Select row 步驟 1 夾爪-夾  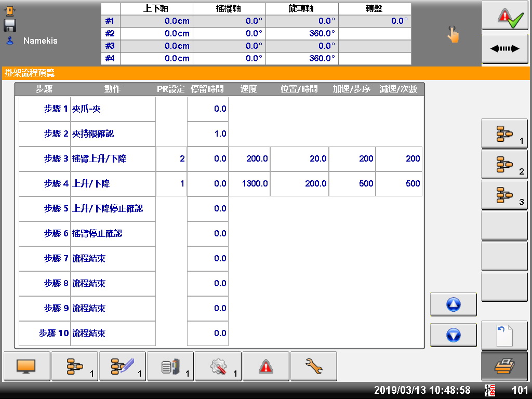[87, 109]
